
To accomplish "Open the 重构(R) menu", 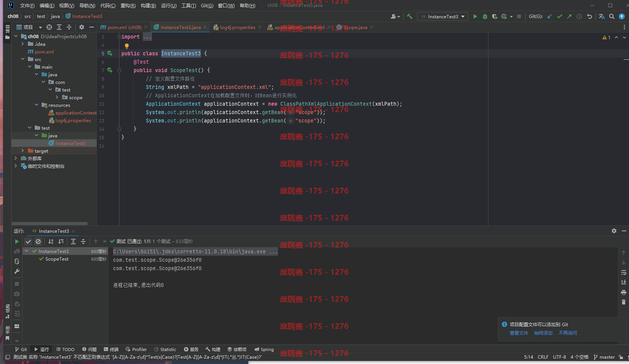I will (x=128, y=6).
